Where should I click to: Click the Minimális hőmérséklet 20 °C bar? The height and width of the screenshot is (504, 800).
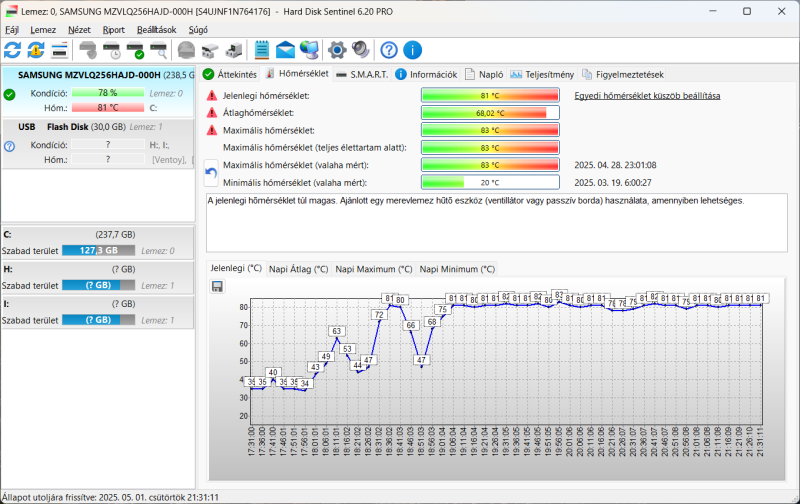pos(490,182)
